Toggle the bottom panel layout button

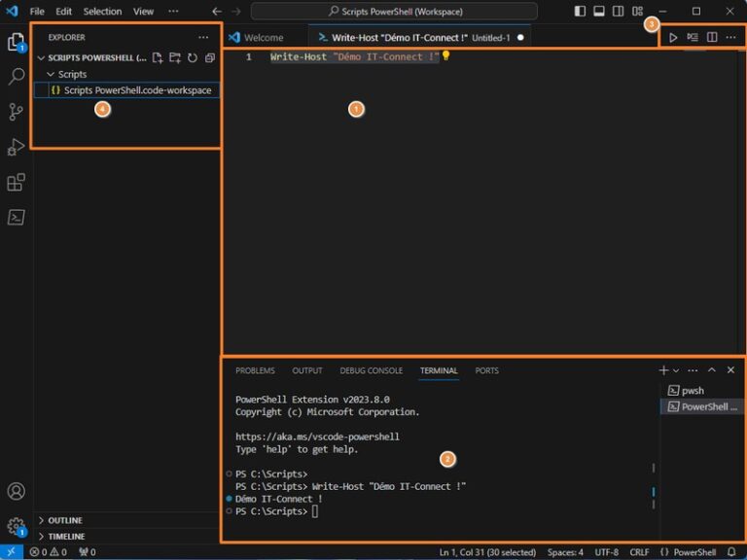pos(599,12)
